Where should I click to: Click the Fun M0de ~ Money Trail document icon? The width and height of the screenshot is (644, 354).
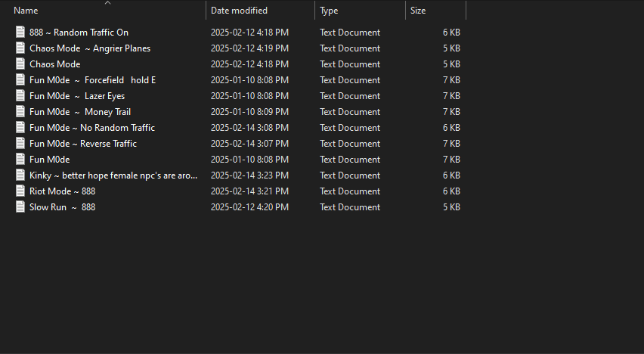point(20,111)
